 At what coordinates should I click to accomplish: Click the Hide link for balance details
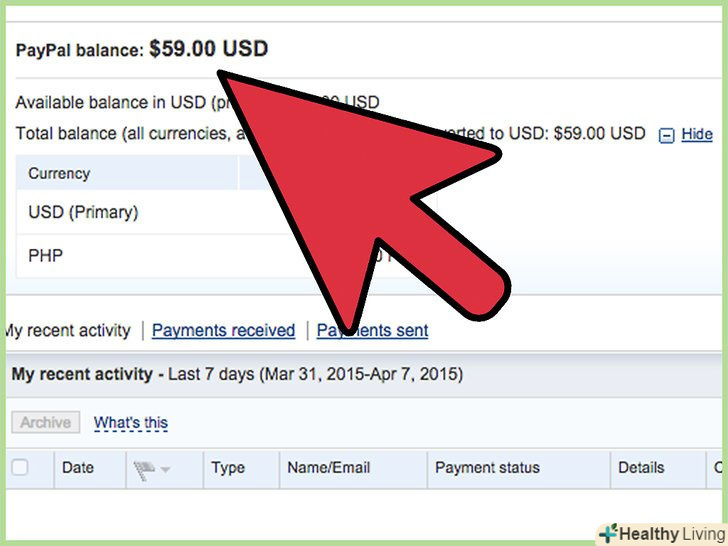(x=697, y=134)
